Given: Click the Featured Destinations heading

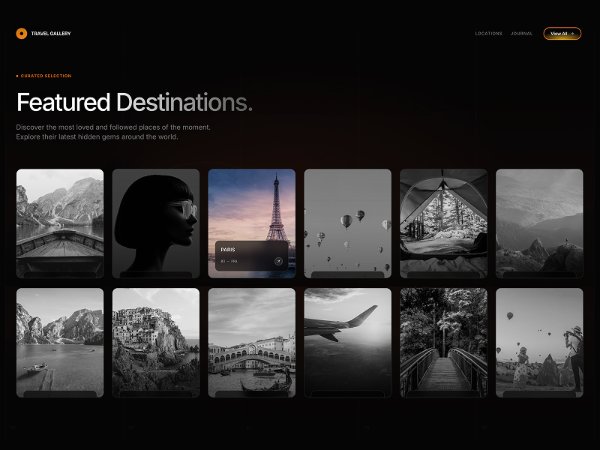Looking at the screenshot, I should [x=134, y=102].
